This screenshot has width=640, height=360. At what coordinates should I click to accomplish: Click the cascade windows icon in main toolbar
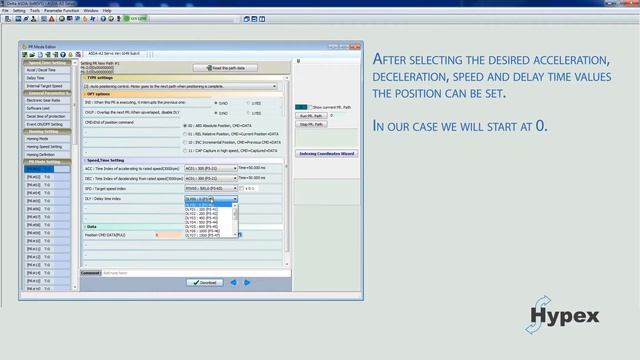[x=246, y=19]
